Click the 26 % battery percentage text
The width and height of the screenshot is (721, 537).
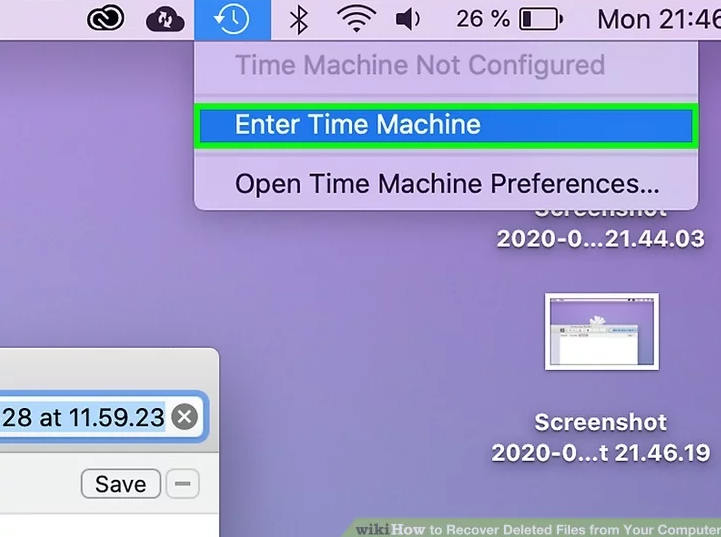click(x=483, y=19)
